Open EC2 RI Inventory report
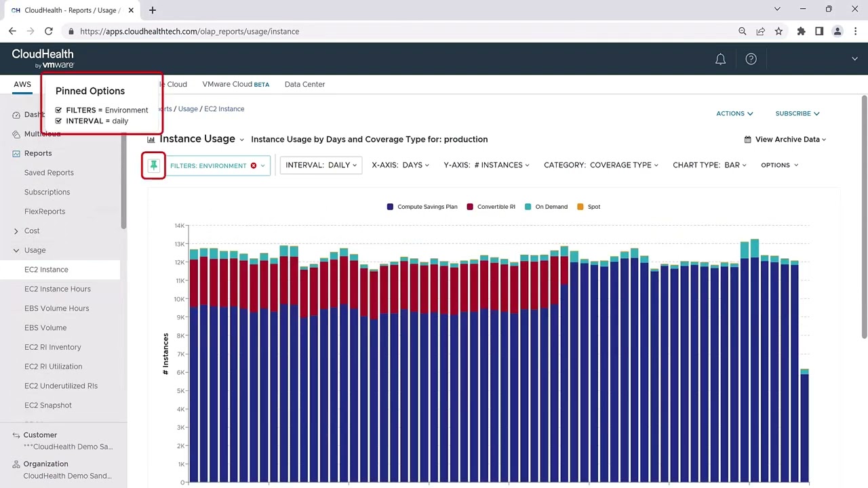Viewport: 868px width, 488px height. [53, 347]
